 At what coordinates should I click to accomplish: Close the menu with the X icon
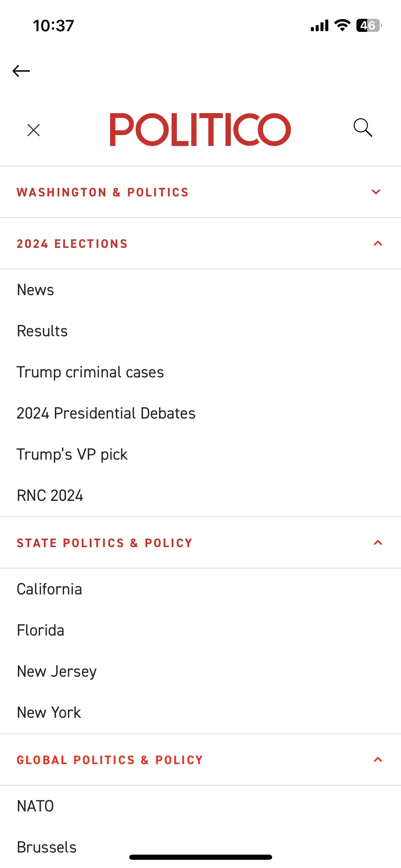pos(34,130)
